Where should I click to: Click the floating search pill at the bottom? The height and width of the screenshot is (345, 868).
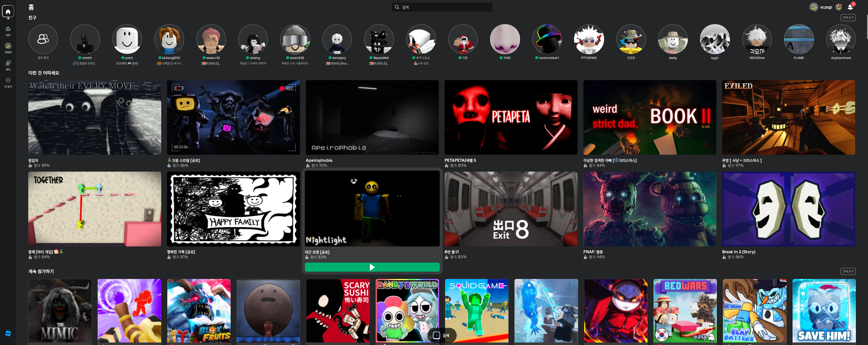(x=442, y=335)
